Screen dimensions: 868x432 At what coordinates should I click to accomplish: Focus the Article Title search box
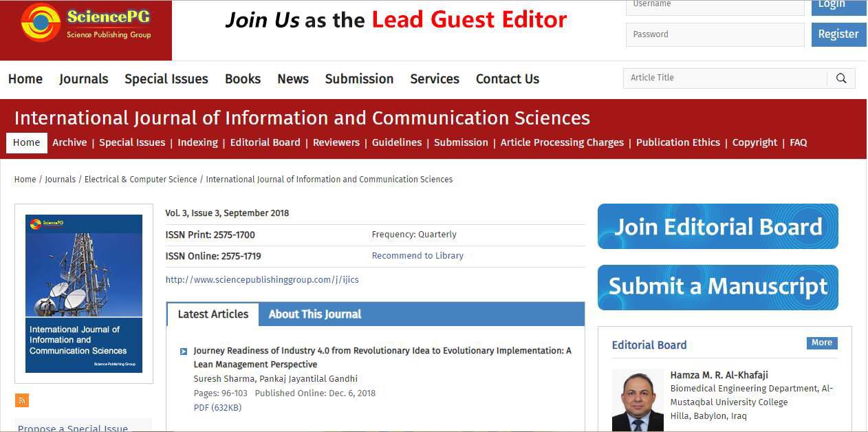[x=724, y=78]
